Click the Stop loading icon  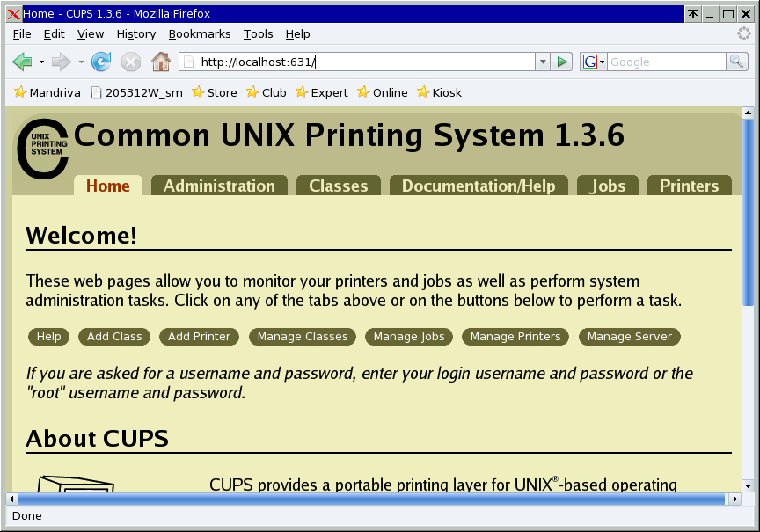pos(130,62)
